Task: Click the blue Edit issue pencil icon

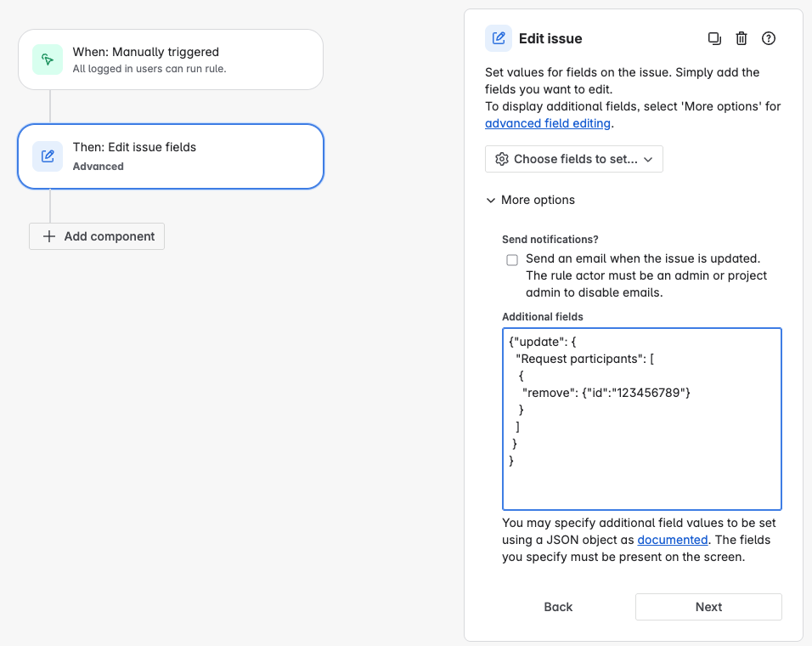Action: coord(498,37)
